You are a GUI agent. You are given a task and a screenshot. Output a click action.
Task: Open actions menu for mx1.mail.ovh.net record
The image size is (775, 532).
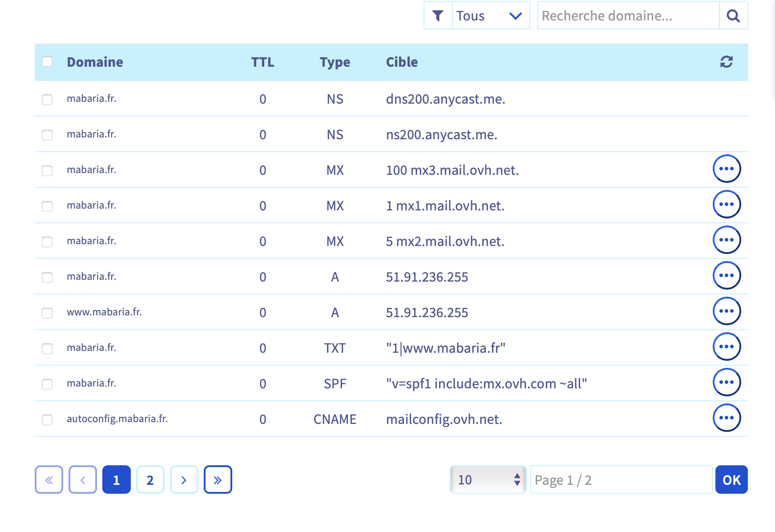(726, 205)
